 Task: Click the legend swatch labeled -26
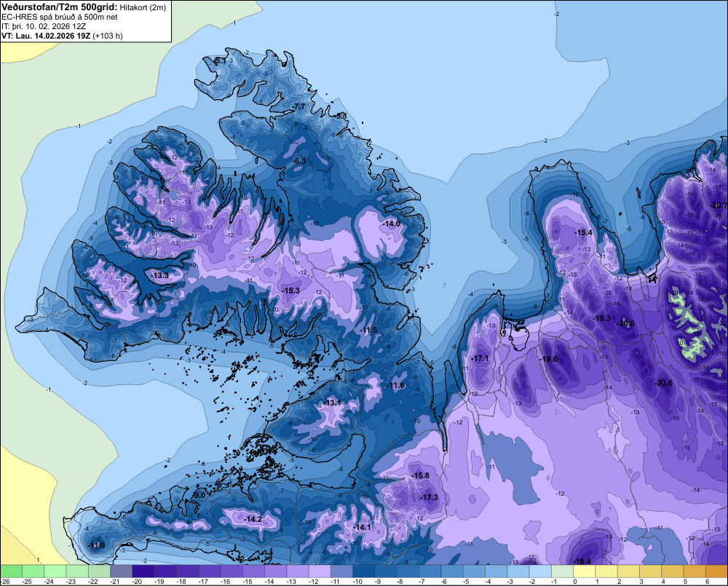tap(11, 571)
